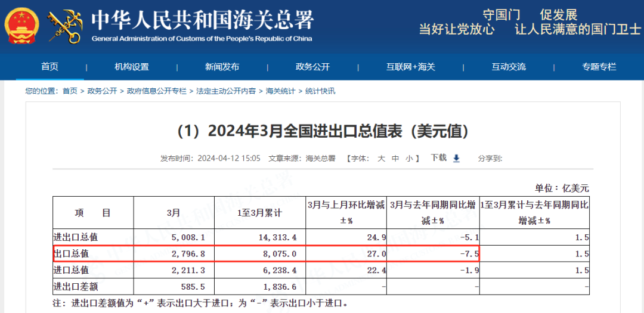Click the 1至3月累计 column header
Image resolution: width=644 pixels, height=313 pixels.
point(260,213)
